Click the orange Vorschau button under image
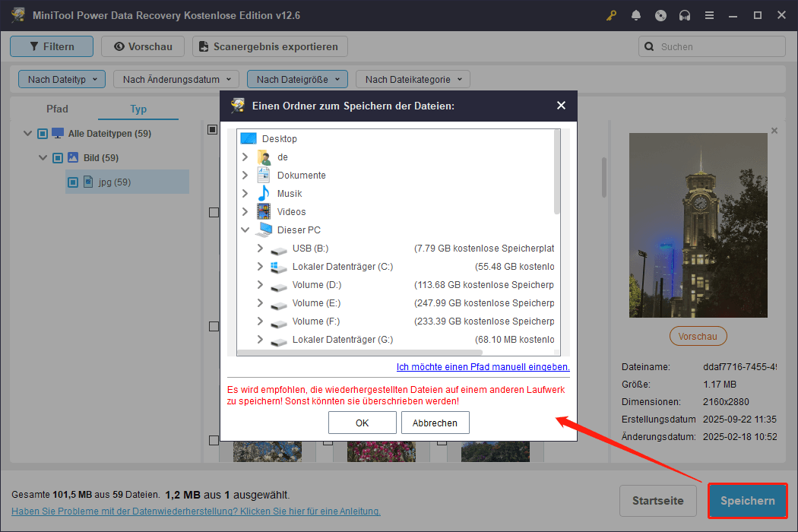798x532 pixels. 698,336
